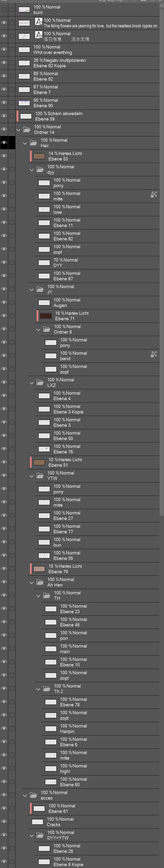Screen dimensions: 164x868
Task: Collapse the JY folder
Action: coord(32,289)
